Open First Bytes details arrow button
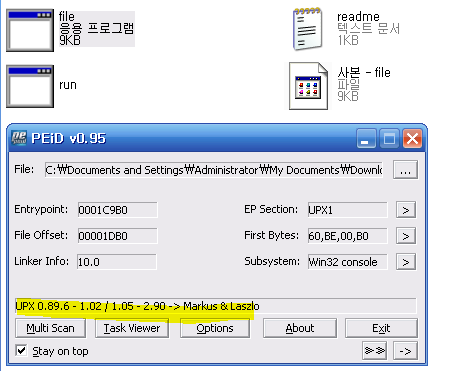 406,236
